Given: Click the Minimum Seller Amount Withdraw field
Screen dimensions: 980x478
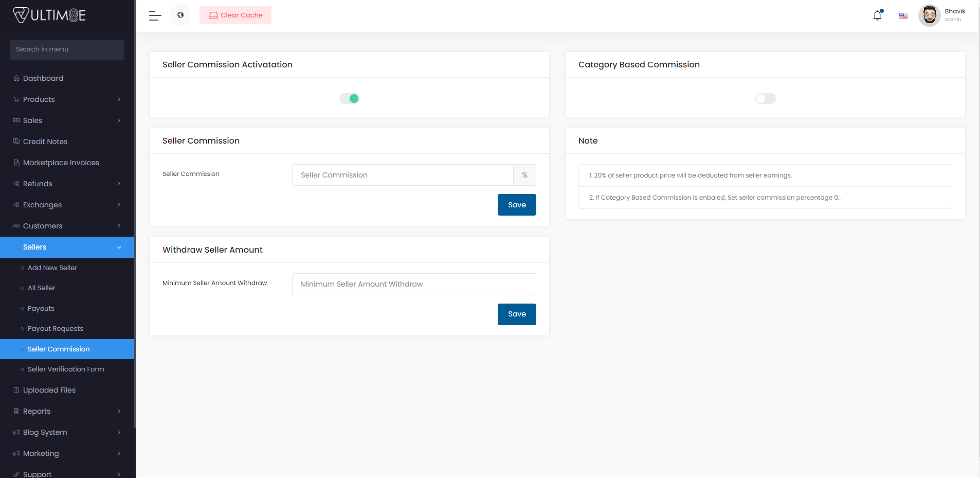Looking at the screenshot, I should [x=414, y=284].
